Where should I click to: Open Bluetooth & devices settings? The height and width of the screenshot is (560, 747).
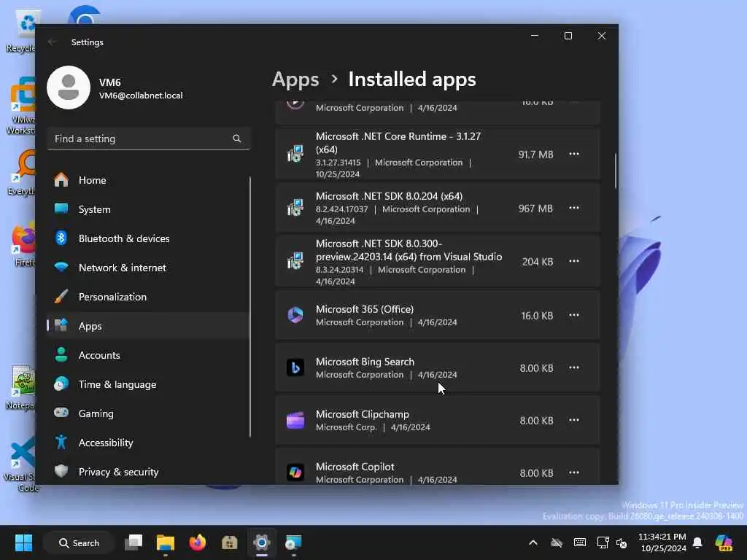[x=147, y=238]
